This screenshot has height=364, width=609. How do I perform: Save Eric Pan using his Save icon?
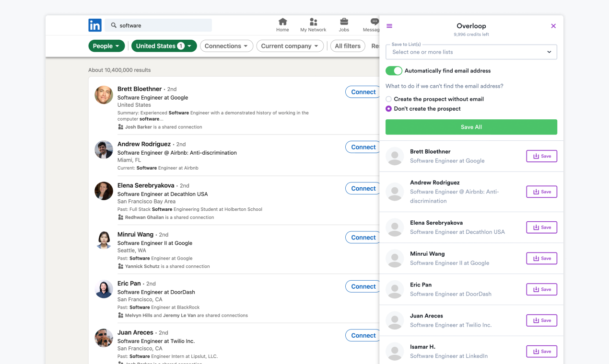click(x=541, y=289)
